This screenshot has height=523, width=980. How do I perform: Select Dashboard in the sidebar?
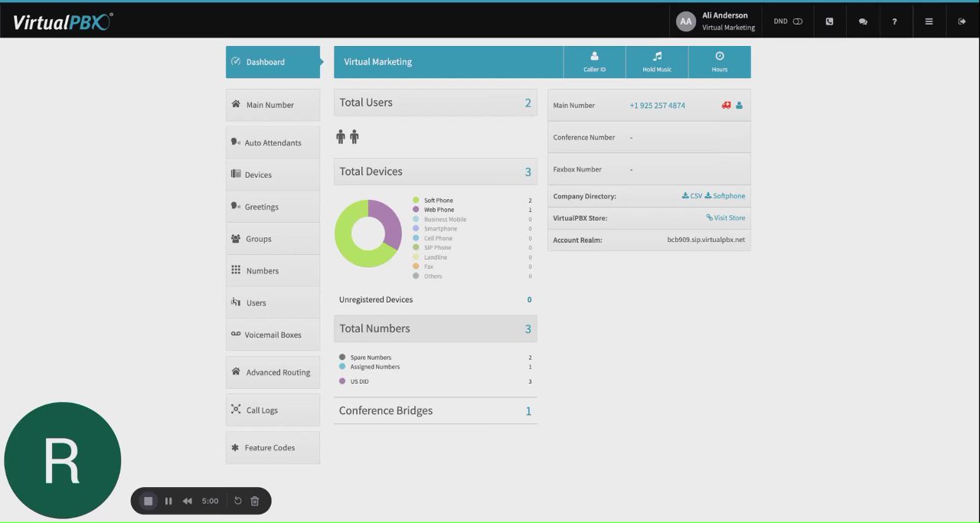pos(273,62)
